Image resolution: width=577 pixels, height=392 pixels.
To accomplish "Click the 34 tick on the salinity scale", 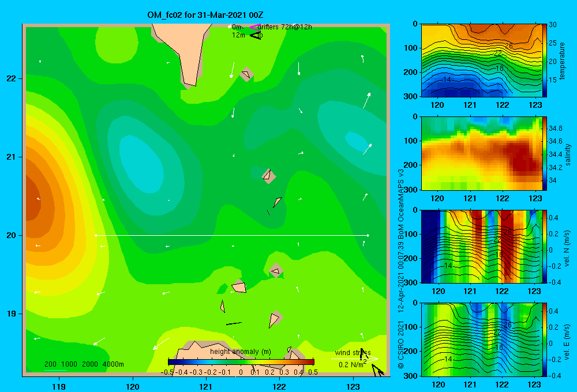I will click(x=552, y=180).
